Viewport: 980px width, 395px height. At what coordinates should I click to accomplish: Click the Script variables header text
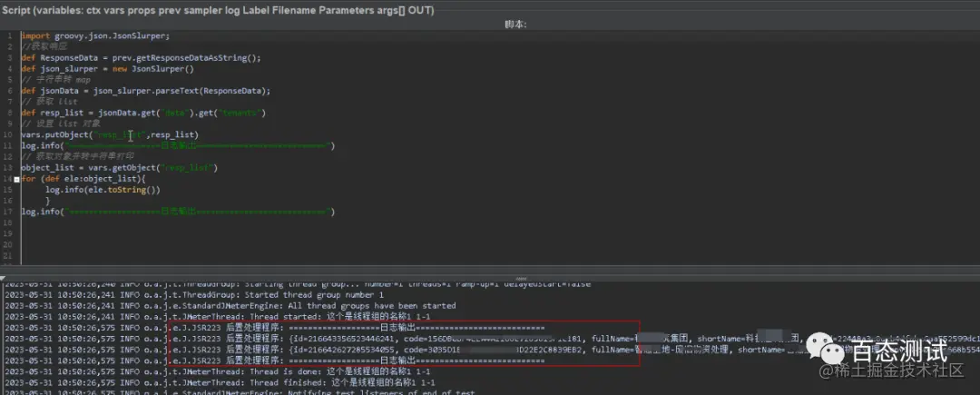[x=218, y=11]
